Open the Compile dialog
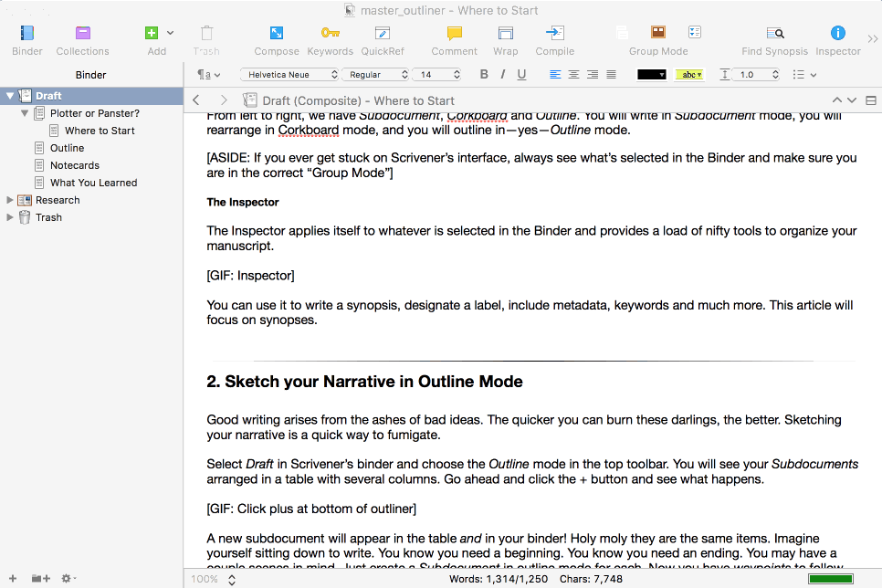Image resolution: width=882 pixels, height=588 pixels. (554, 33)
